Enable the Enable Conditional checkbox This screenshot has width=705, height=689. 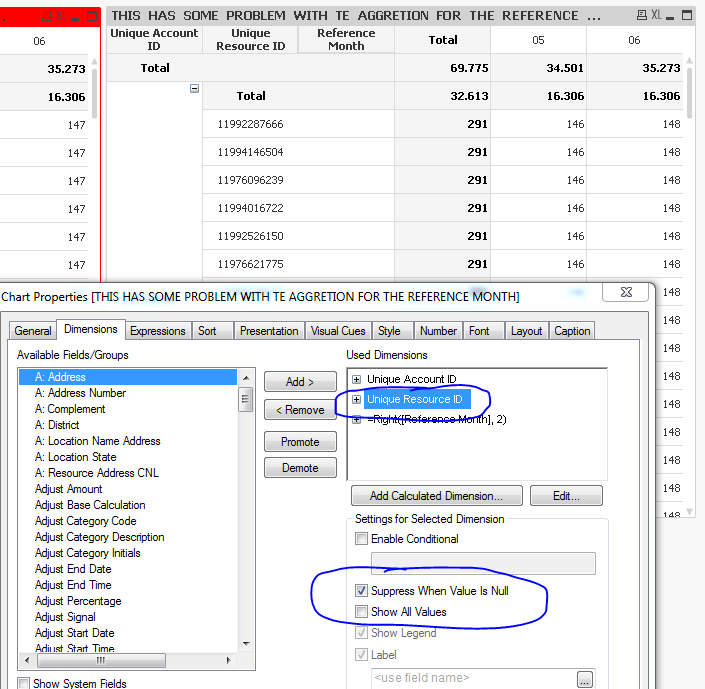[360, 539]
